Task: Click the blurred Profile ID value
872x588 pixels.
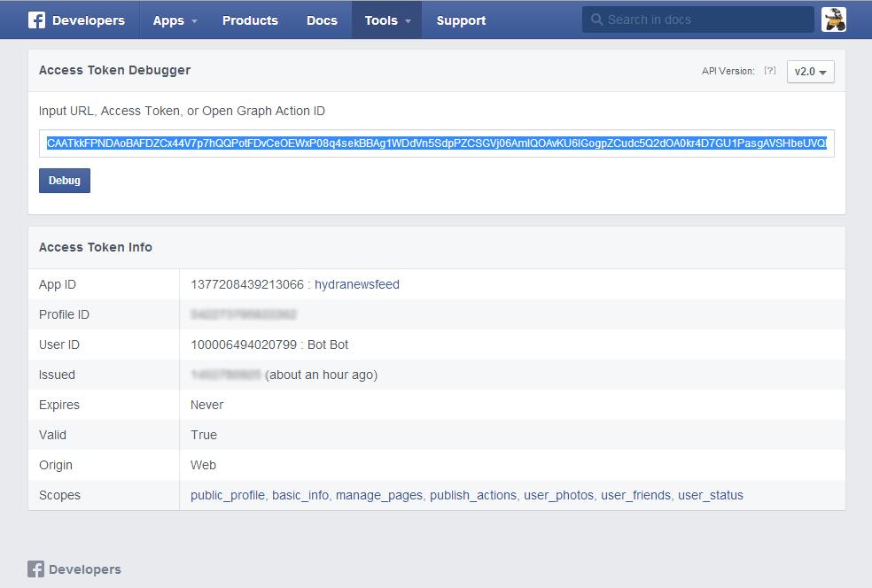Action: coord(244,314)
